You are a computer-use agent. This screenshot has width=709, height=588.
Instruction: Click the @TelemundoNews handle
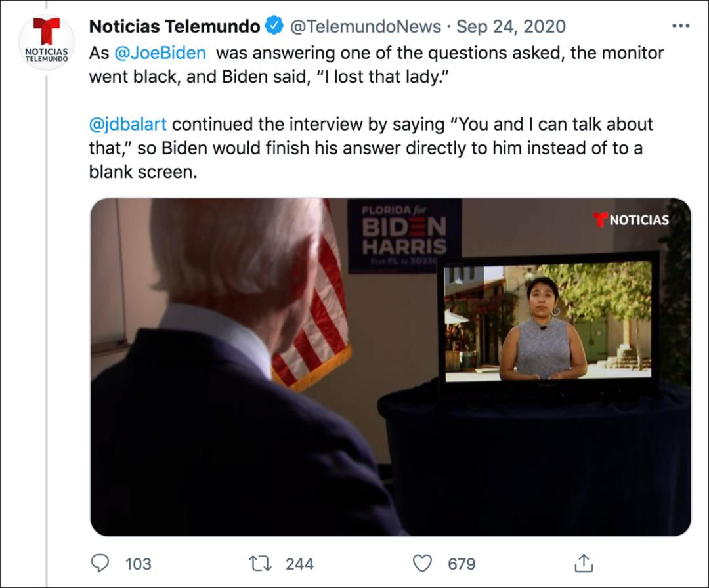[x=366, y=26]
